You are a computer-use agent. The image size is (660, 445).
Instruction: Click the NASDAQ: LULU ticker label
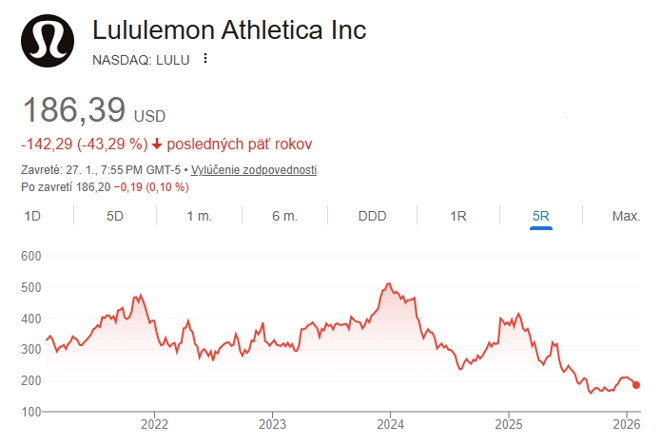[139, 59]
